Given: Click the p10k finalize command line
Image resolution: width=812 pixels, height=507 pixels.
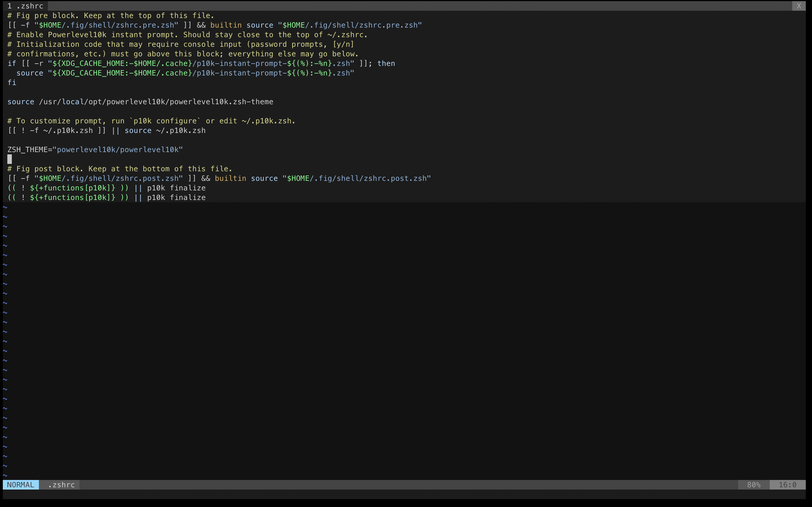Looking at the screenshot, I should (107, 188).
